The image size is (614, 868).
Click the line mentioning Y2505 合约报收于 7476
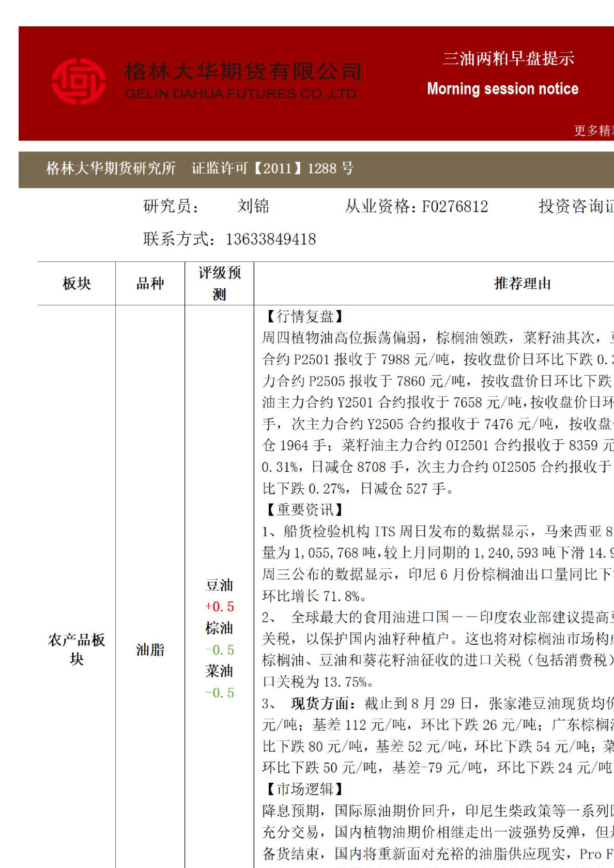pos(438,424)
